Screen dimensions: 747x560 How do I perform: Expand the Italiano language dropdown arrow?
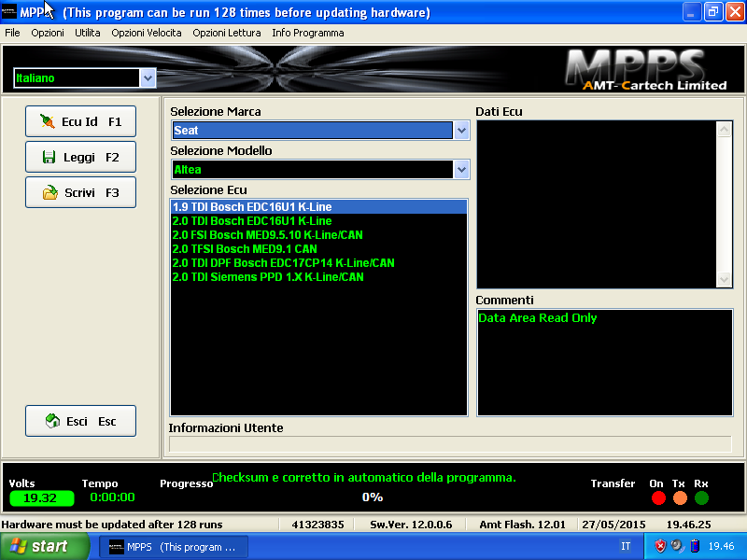point(148,77)
